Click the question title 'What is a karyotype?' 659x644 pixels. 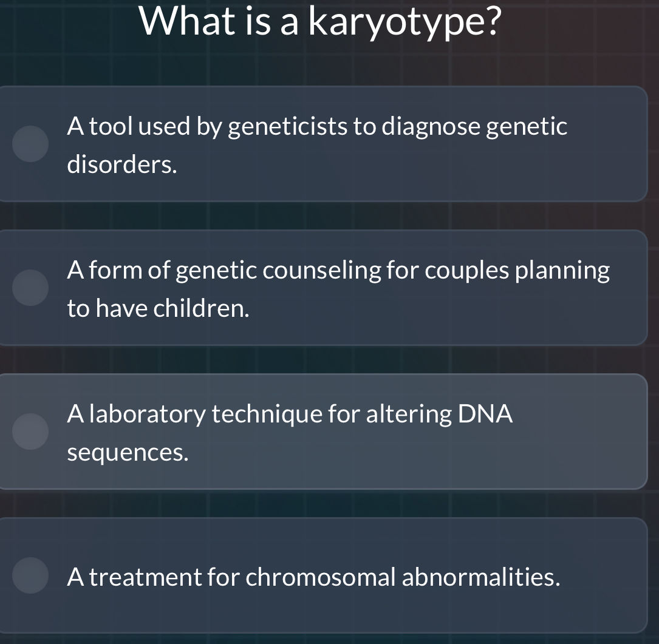322,21
